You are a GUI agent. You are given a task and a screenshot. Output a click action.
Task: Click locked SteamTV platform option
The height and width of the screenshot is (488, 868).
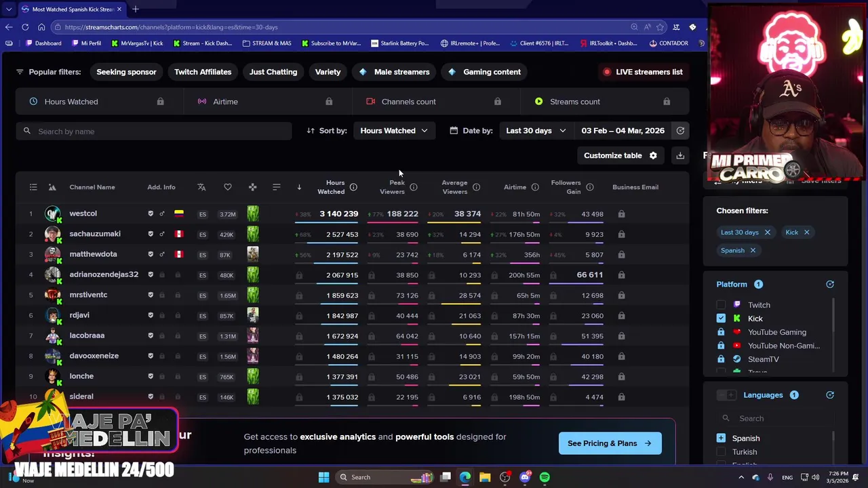763,359
